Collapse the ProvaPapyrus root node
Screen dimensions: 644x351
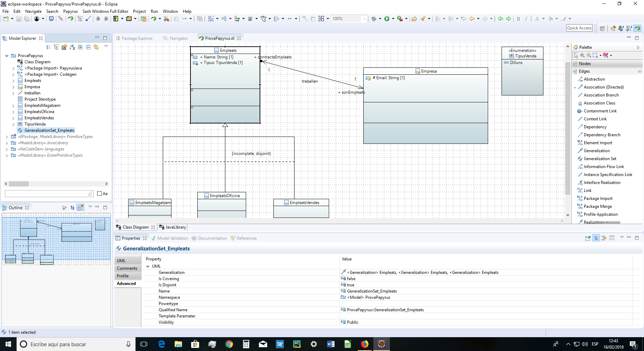(x=7, y=56)
